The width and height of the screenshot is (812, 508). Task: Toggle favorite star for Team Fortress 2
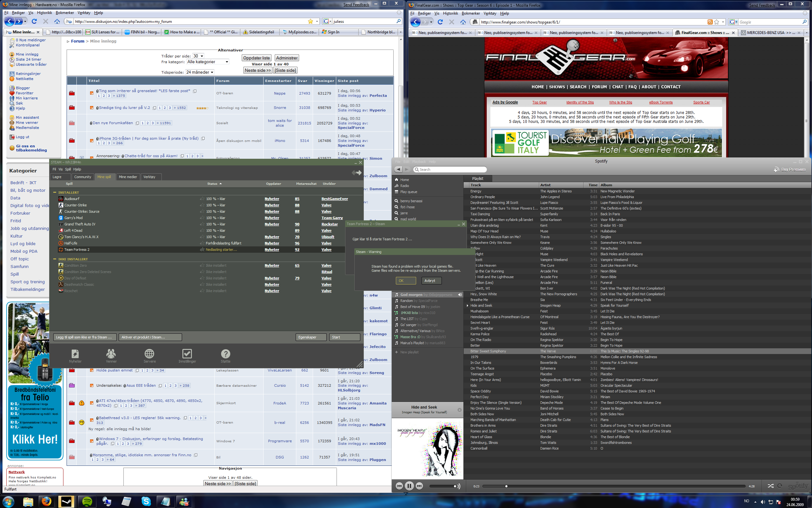[202, 250]
